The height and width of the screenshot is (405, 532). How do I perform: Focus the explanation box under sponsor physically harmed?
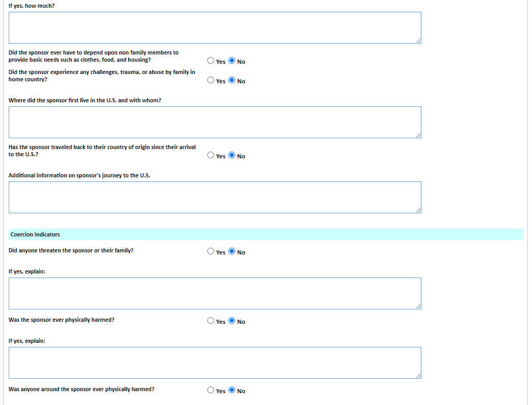(x=215, y=363)
